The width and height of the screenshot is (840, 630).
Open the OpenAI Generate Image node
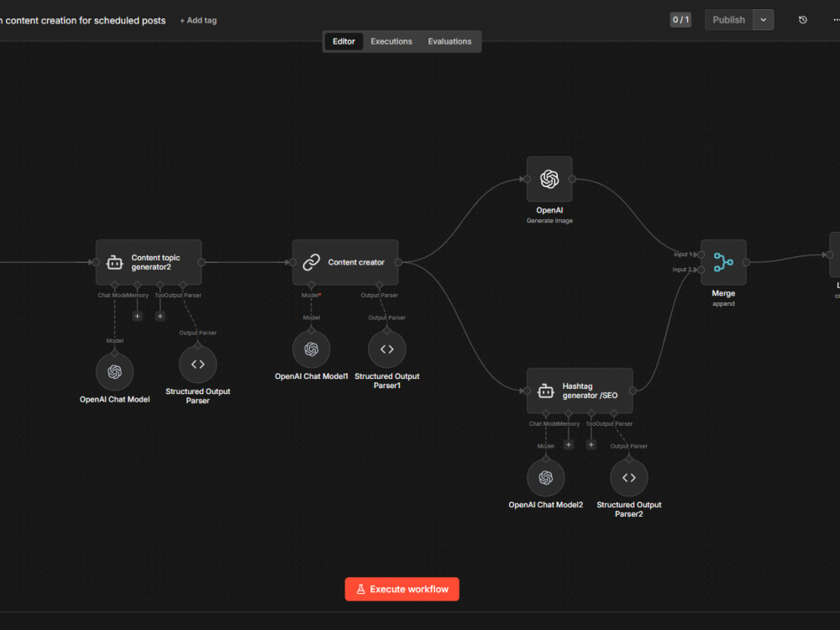point(549,179)
